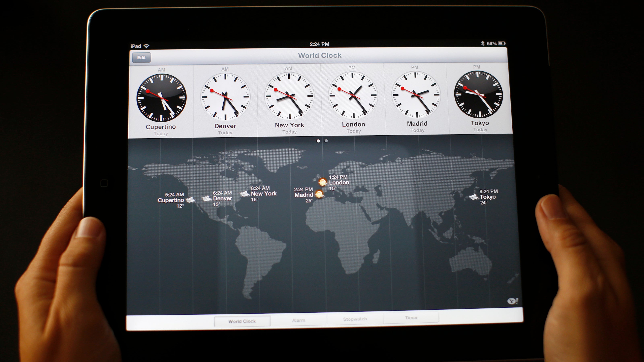The height and width of the screenshot is (362, 644).
Task: Select the first page indicator dot
Action: [318, 141]
